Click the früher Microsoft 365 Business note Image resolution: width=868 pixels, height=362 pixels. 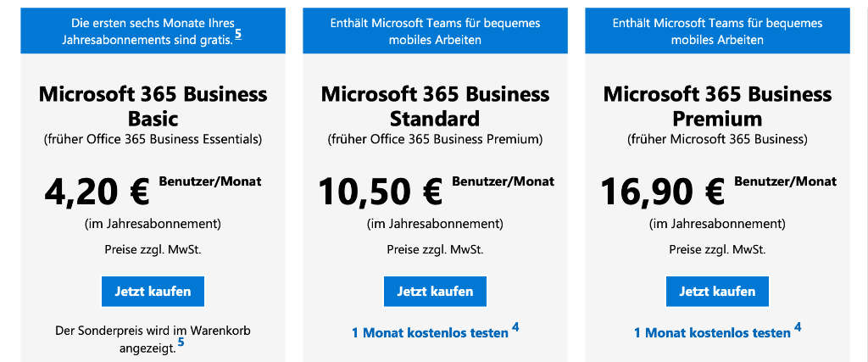pos(717,140)
